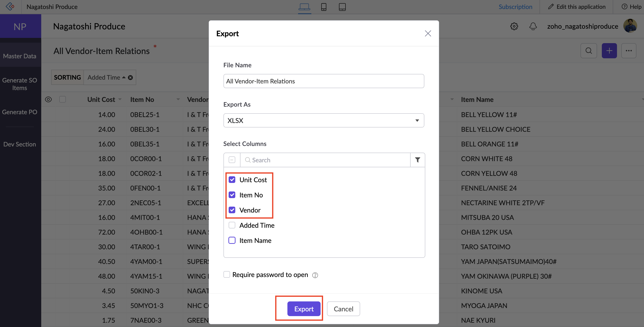Click BELL YELLOW CHOICE item name
644x327 pixels.
(495, 129)
